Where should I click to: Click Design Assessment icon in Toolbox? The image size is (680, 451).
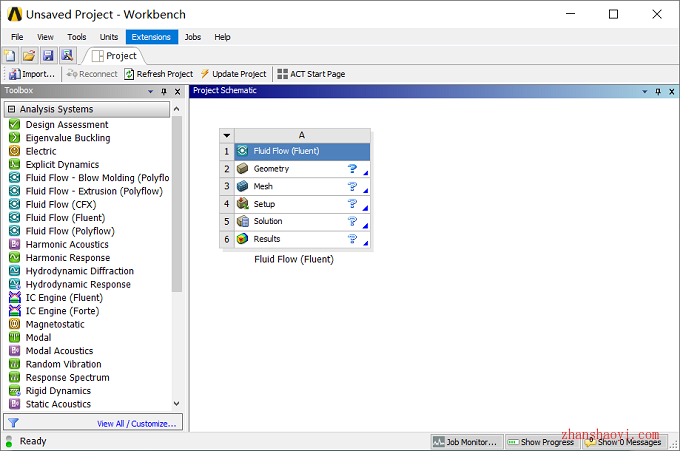click(x=14, y=124)
